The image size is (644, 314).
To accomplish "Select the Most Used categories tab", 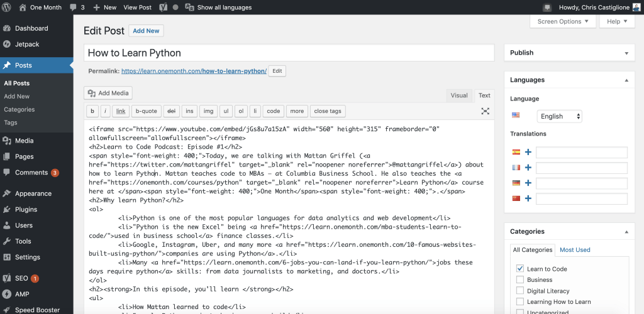I will point(575,250).
